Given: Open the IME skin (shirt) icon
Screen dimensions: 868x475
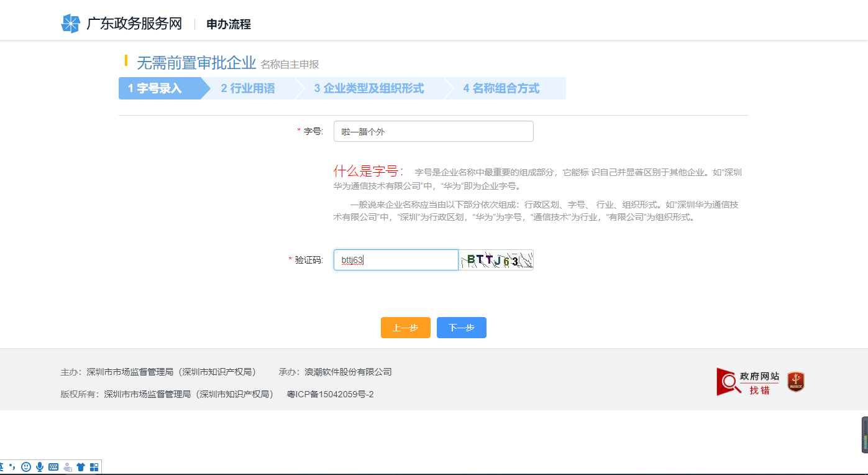Looking at the screenshot, I should pyautogui.click(x=81, y=466).
